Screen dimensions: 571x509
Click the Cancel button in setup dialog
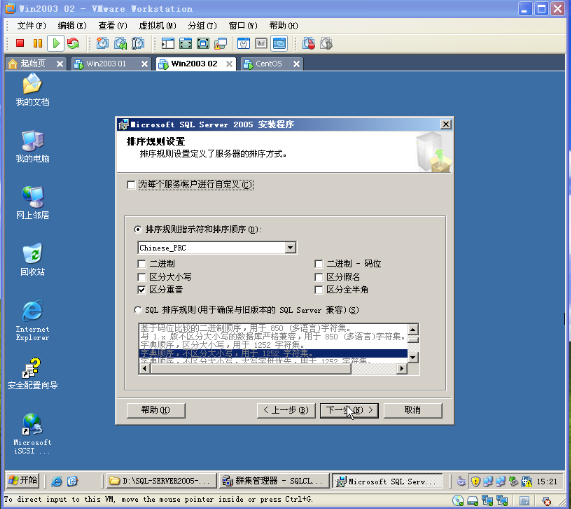413,410
